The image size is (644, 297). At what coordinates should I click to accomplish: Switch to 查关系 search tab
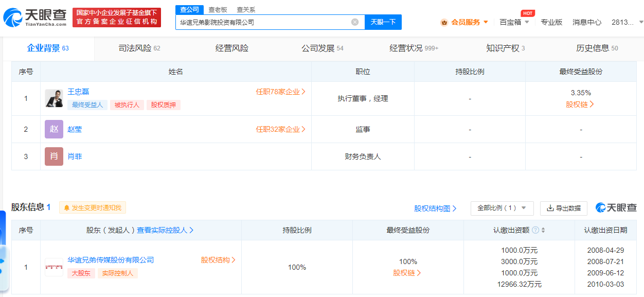[x=246, y=10]
